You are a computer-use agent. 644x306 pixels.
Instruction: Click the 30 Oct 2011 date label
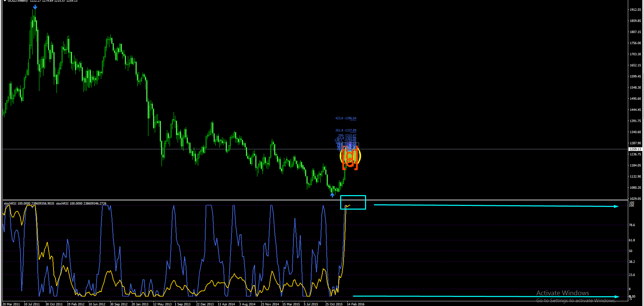[54, 304]
